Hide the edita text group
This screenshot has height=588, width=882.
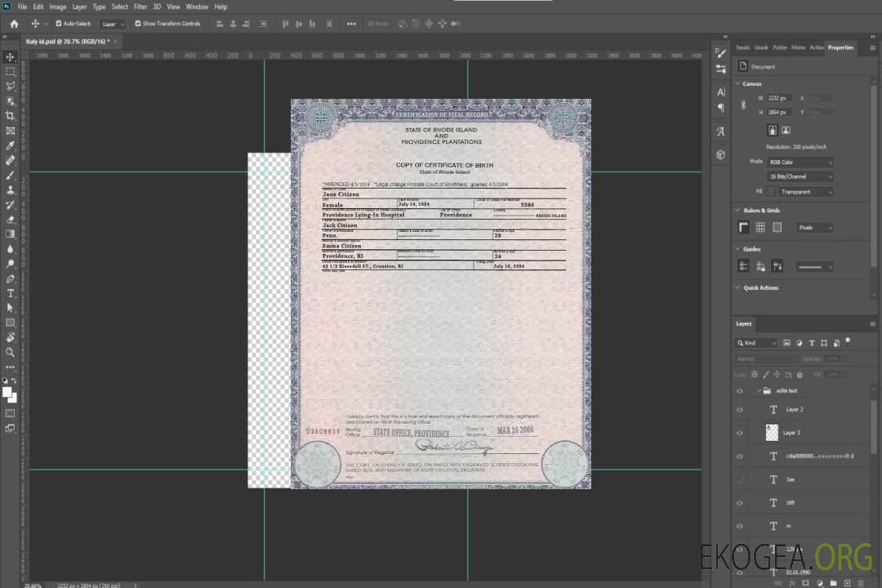(x=740, y=391)
